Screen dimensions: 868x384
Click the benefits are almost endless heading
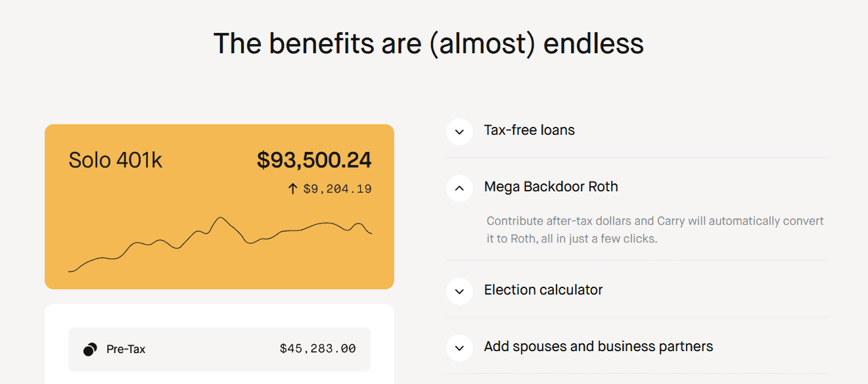click(x=428, y=43)
